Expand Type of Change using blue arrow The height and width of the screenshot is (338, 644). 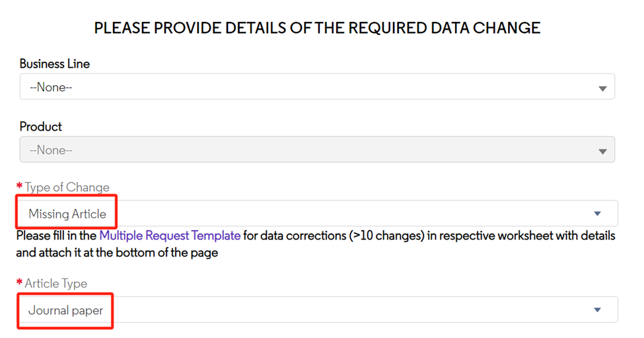(x=597, y=214)
